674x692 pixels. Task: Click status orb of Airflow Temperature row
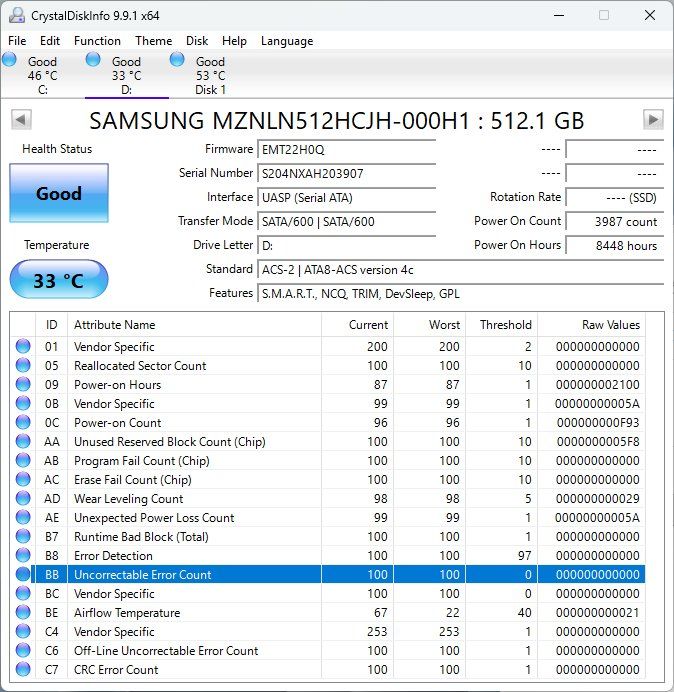click(23, 612)
